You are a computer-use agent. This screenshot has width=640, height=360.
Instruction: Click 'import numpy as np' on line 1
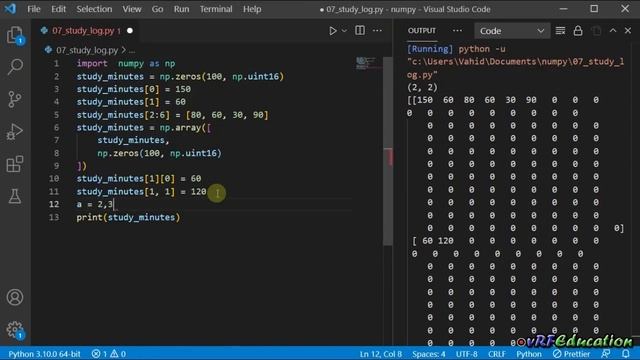pyautogui.click(x=126, y=63)
